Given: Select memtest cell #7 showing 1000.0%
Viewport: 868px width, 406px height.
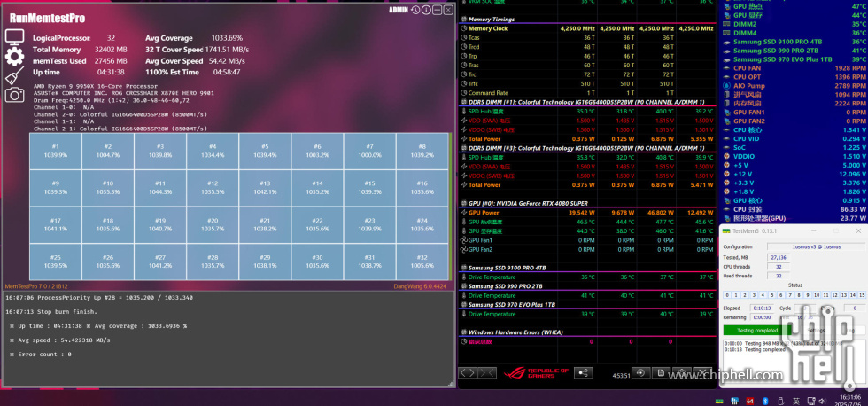Looking at the screenshot, I should 369,152.
